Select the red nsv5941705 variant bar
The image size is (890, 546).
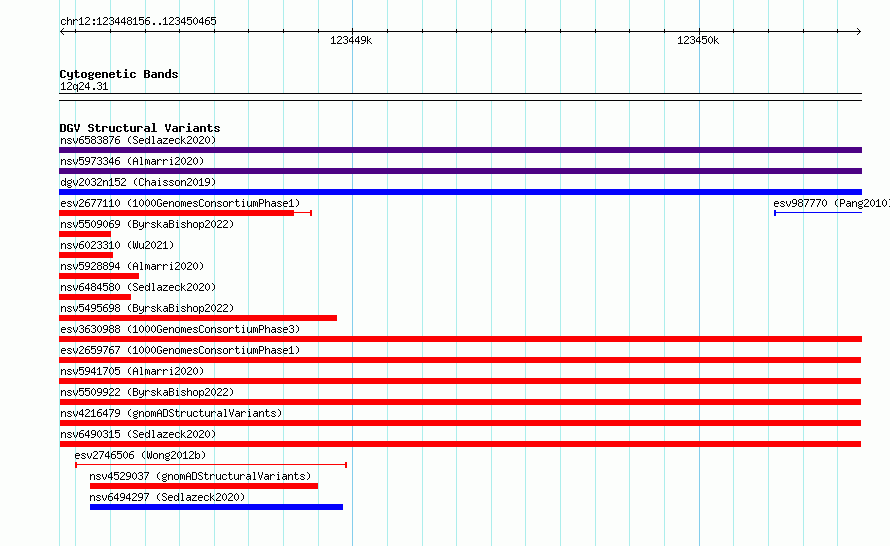tap(460, 381)
